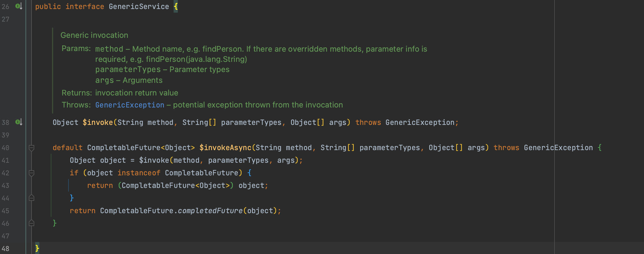Screen dimensions: 644x254
Task: Click the fold end marker on line 46
Action: 32,223
